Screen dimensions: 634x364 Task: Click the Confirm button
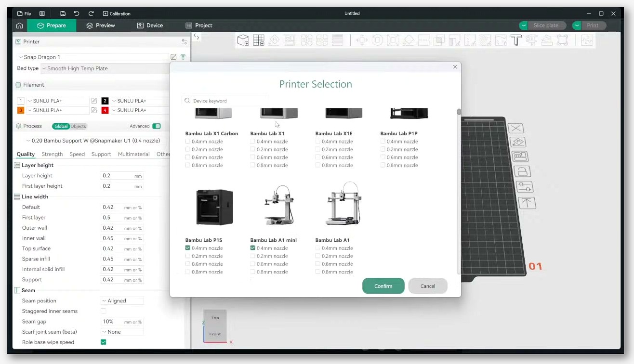[383, 286]
